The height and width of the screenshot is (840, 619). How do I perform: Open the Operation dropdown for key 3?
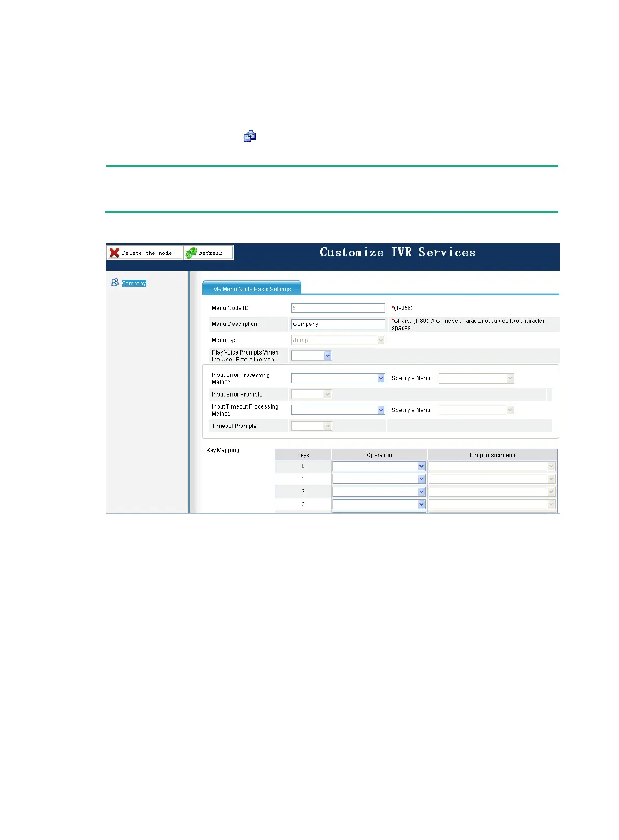379,504
